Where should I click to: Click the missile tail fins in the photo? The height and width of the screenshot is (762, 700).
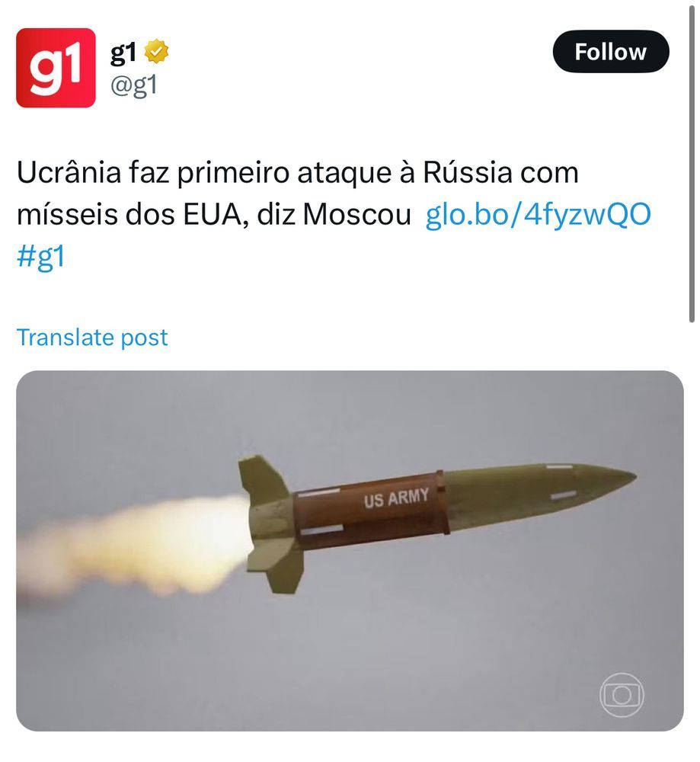pyautogui.click(x=270, y=525)
